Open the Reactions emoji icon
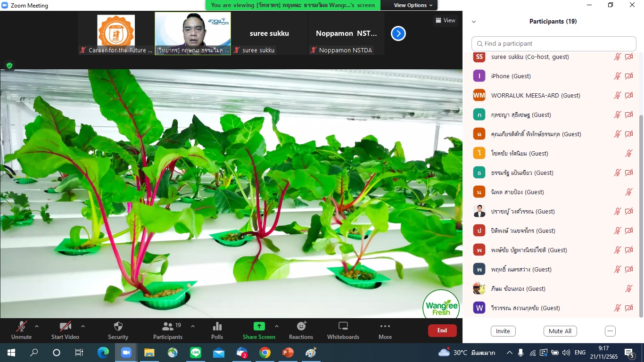This screenshot has height=362, width=644. coord(301,327)
